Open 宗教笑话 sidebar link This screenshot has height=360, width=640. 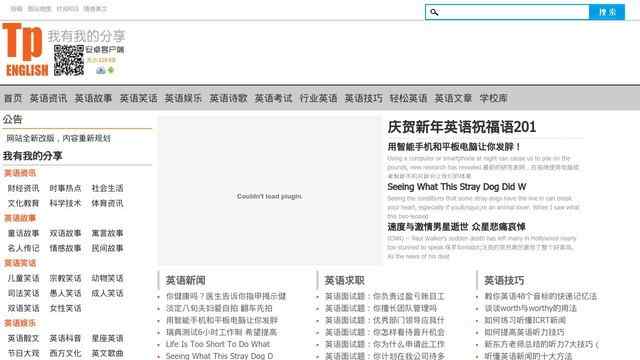point(65,278)
